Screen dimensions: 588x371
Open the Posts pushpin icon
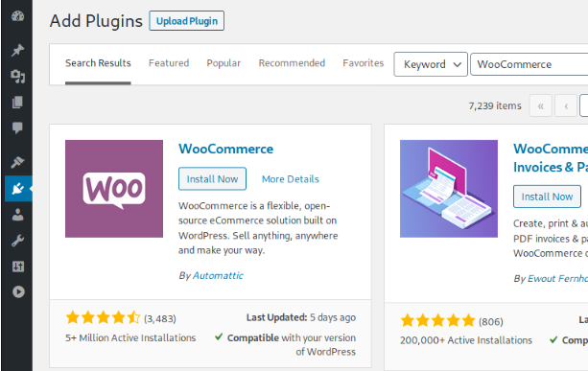pos(17,50)
